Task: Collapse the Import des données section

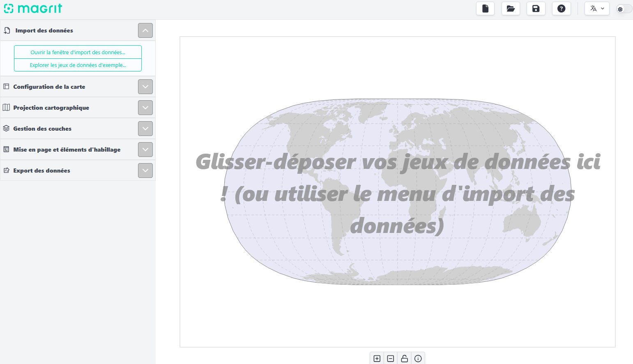Action: pyautogui.click(x=145, y=30)
